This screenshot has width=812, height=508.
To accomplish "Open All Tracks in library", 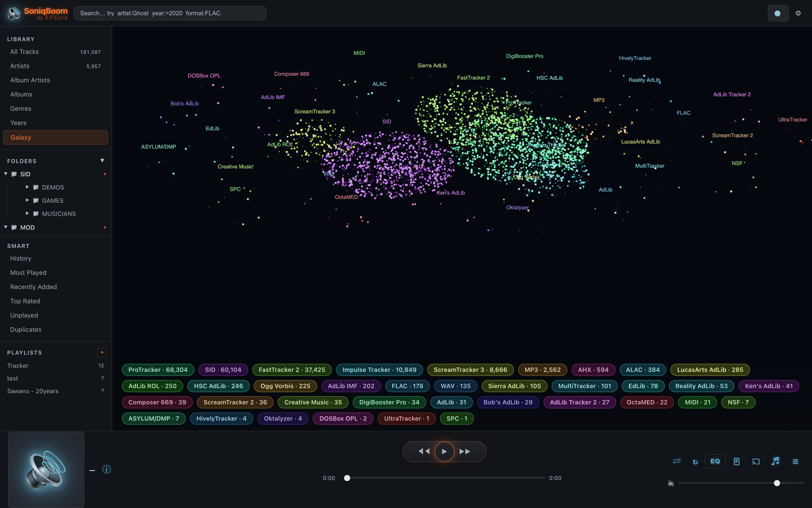I will (55, 52).
